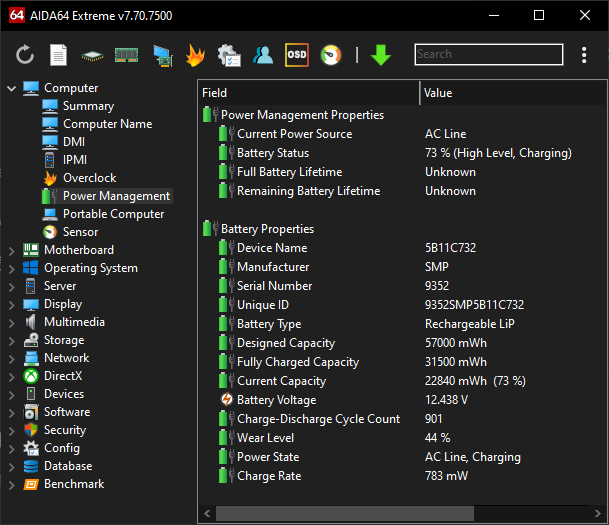
Task: Click the green download arrow icon
Action: click(381, 55)
